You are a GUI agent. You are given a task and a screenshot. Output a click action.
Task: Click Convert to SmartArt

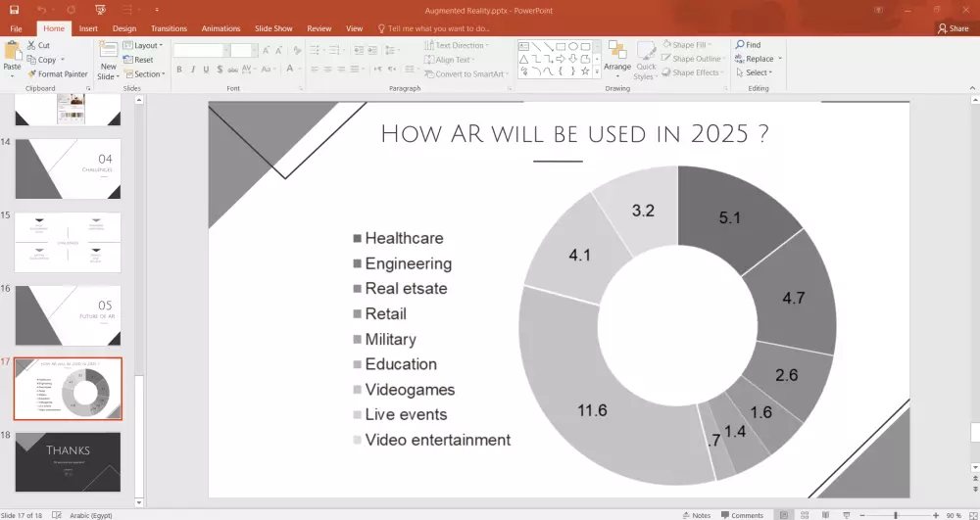(x=465, y=73)
